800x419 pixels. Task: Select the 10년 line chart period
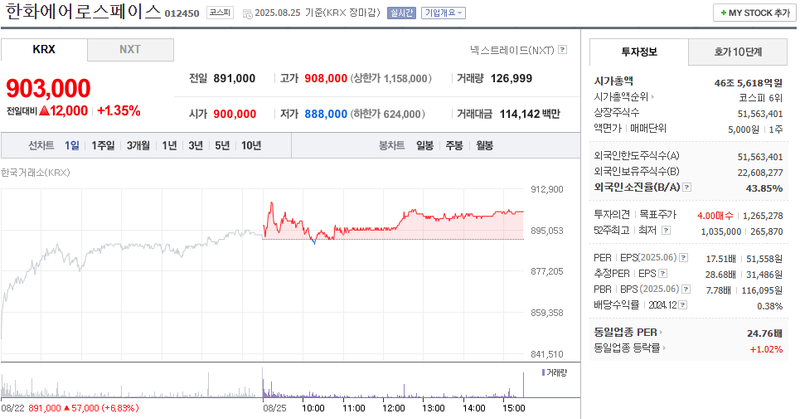[x=251, y=146]
